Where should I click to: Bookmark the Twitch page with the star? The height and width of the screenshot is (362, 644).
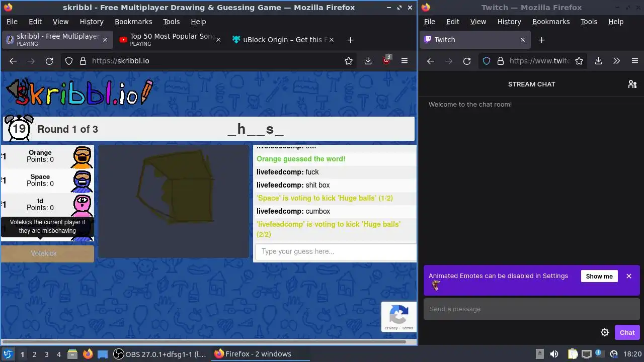[x=579, y=61]
